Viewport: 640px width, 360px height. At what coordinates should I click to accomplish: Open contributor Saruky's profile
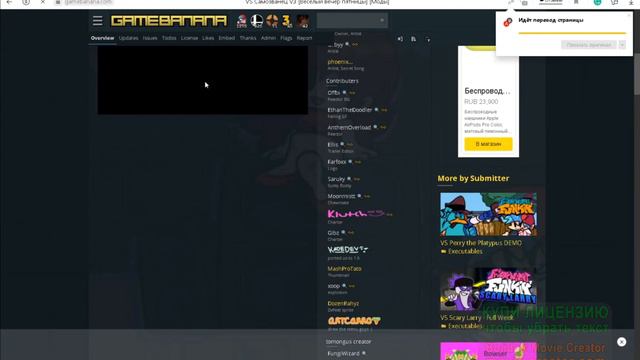pos(336,179)
